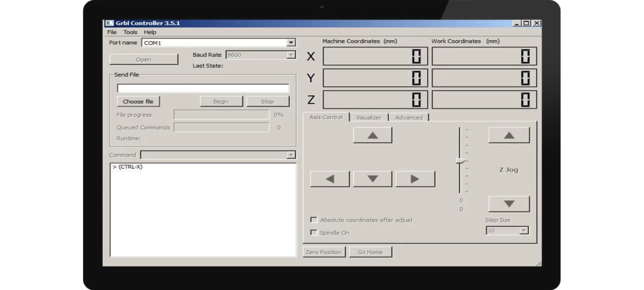Viewport: 644px width, 290px height.
Task: Click the Grbl Controller title bar icon
Action: tap(109, 23)
